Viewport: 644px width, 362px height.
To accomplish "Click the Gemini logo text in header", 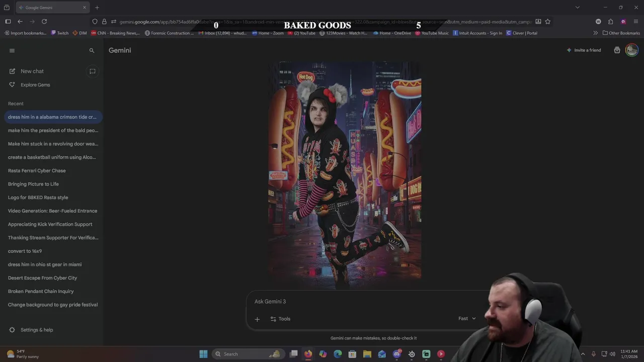I will pos(120,50).
